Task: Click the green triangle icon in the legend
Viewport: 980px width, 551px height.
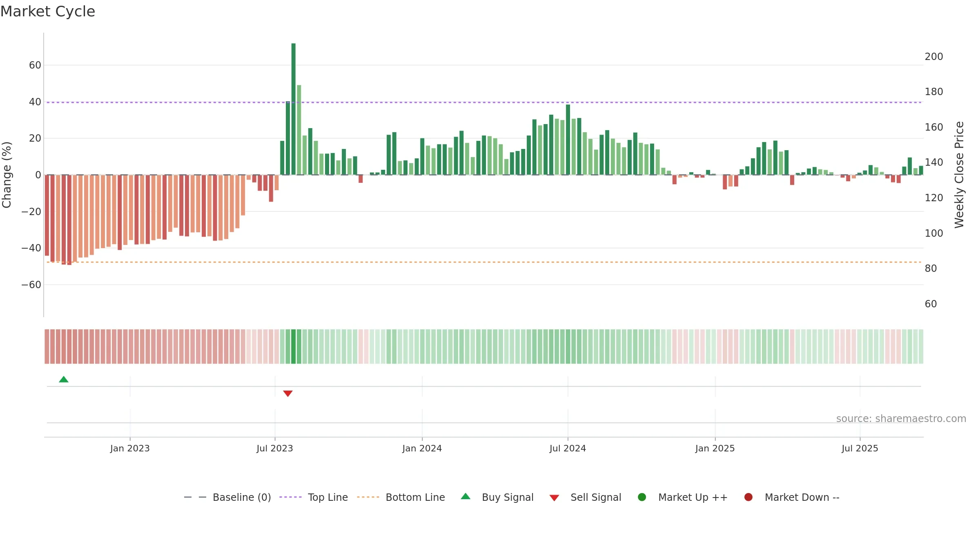Action: click(465, 497)
